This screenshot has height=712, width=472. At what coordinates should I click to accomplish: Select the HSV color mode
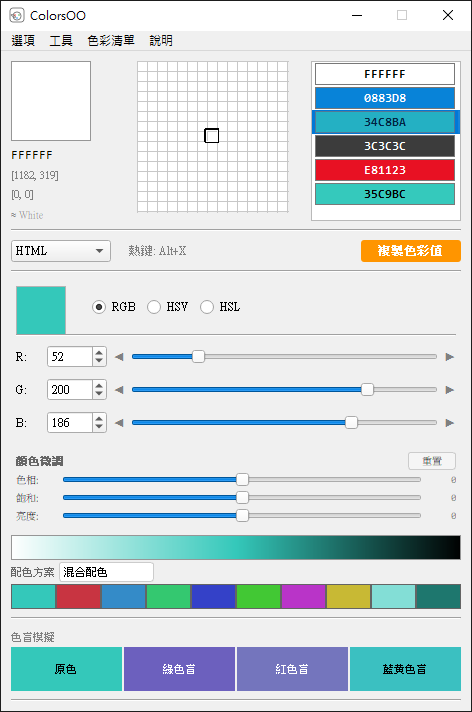(167, 307)
